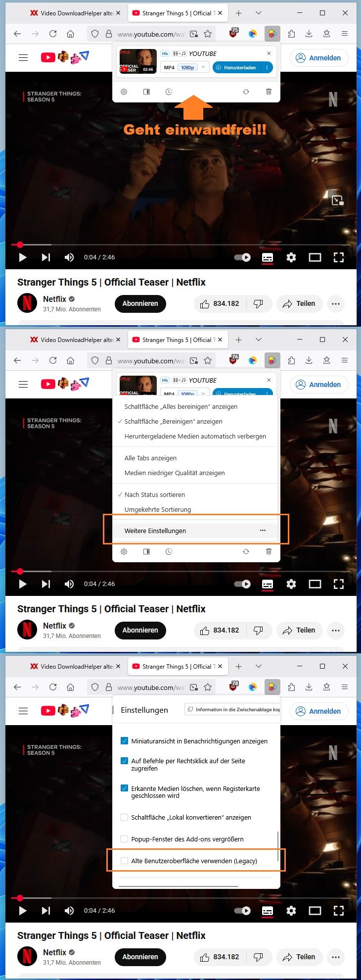Click trash icon below the Weitere Einstellungen menu
Viewport: 361px width, 980px height.
269,551
